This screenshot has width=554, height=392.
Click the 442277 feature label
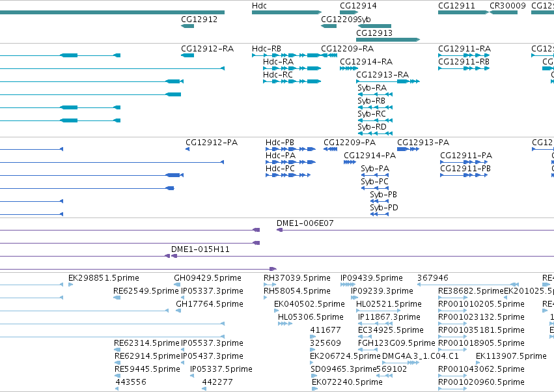217,382
